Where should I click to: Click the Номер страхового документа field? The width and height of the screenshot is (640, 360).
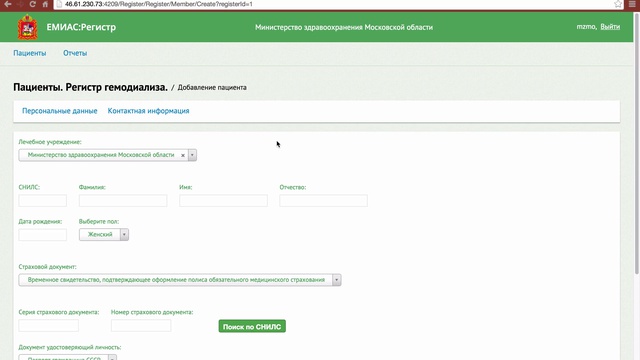141,325
